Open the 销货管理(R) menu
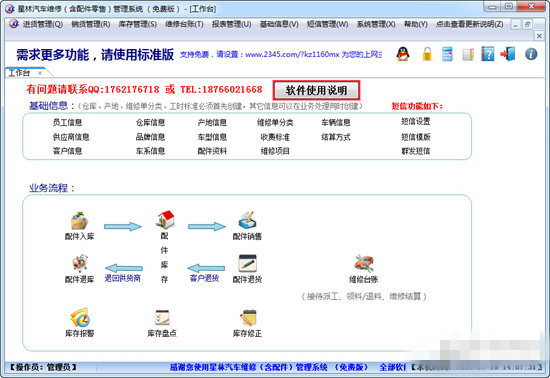 [90, 24]
